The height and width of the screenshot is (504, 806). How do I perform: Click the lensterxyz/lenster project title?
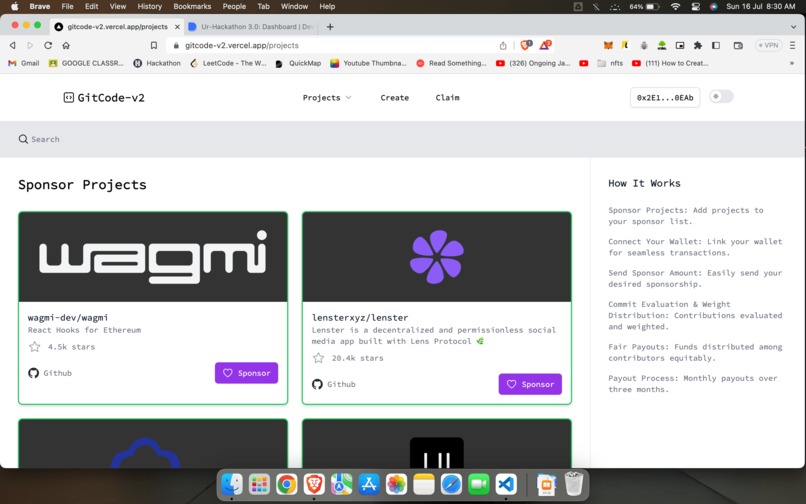(360, 318)
